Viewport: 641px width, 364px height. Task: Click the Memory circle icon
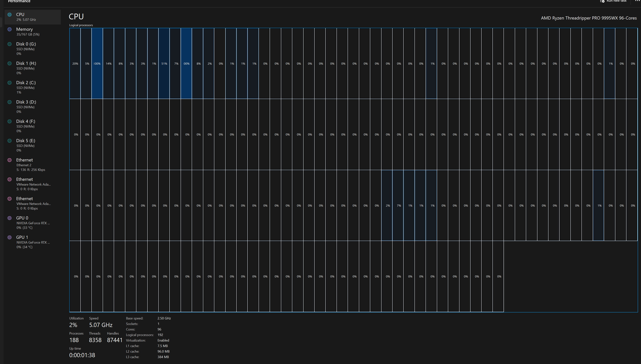[x=10, y=29]
